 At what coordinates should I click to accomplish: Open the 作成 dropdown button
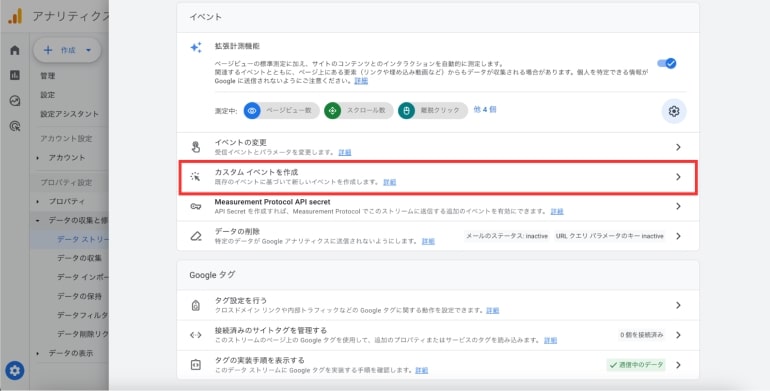point(67,50)
